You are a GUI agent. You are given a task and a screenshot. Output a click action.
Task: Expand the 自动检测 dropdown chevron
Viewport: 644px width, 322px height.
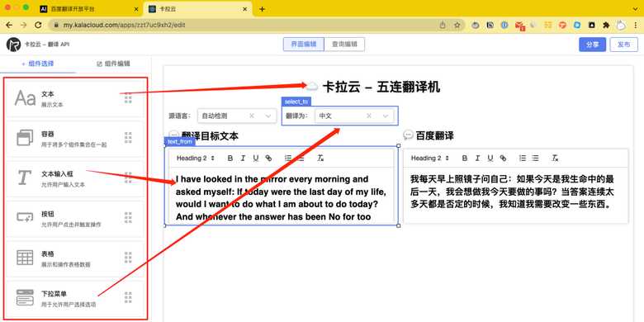pos(268,116)
